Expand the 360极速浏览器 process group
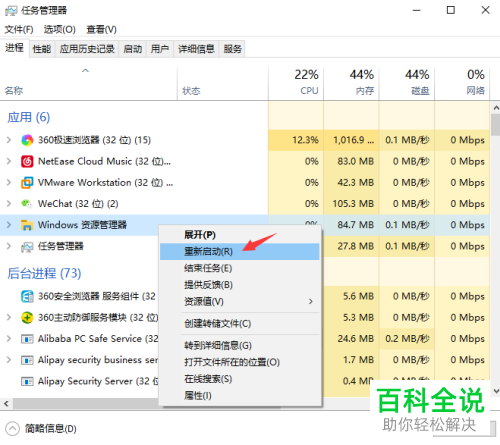 point(9,140)
